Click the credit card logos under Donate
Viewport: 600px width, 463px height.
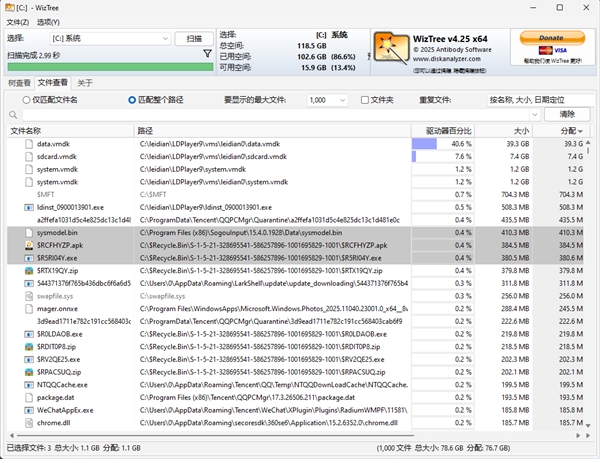point(553,50)
